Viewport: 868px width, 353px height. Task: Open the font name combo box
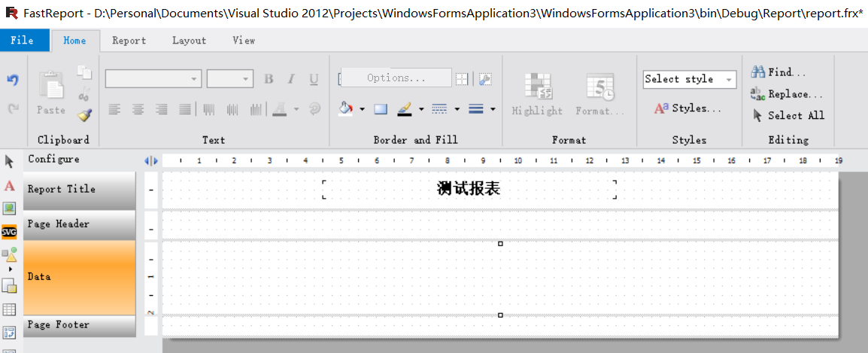(153, 79)
